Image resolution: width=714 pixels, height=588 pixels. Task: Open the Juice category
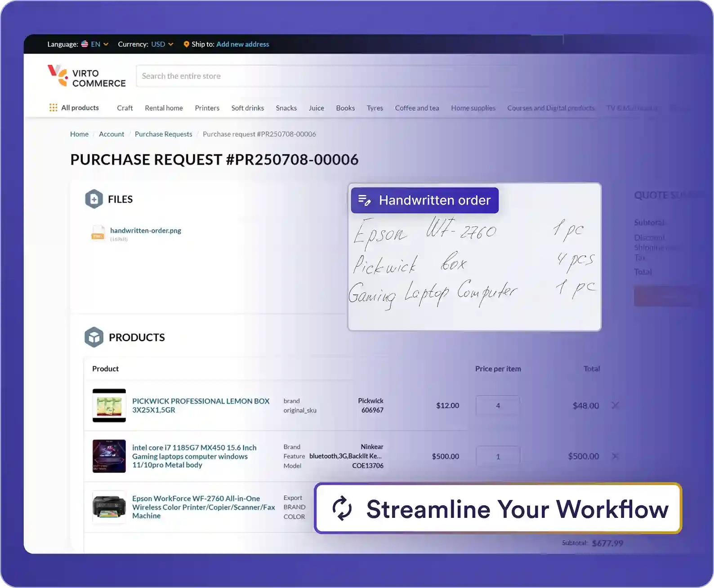click(317, 108)
